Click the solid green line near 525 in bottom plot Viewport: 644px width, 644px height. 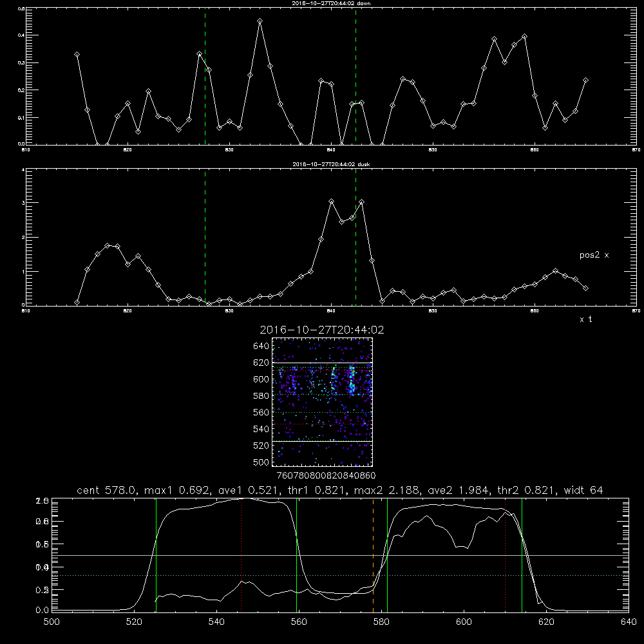pyautogui.click(x=156, y=555)
